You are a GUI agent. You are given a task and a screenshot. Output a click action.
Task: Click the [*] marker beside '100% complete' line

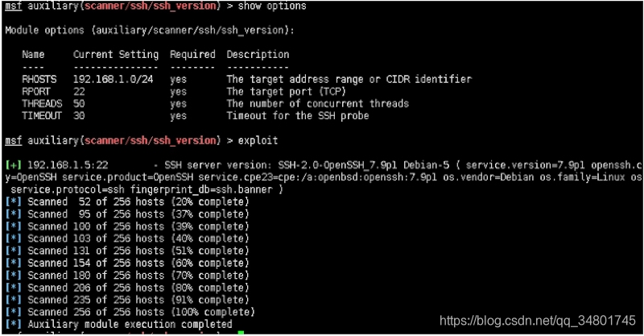click(x=13, y=312)
